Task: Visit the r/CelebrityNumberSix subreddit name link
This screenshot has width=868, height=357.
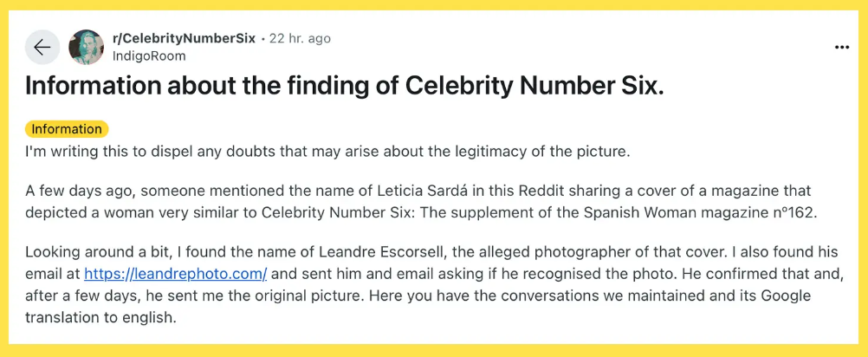Action: 185,38
